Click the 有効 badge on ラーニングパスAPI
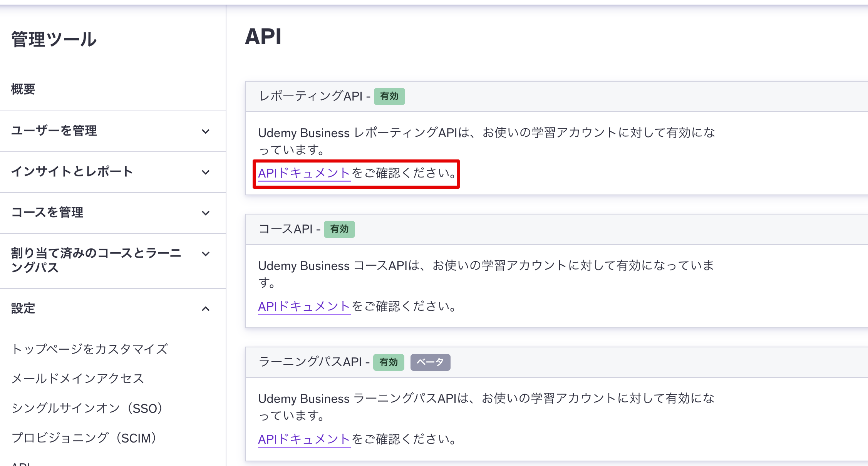The width and height of the screenshot is (868, 466). 388,362
